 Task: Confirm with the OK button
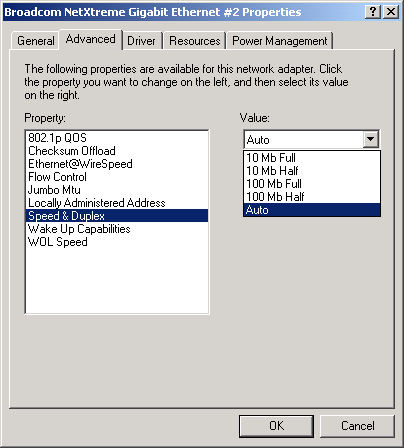(276, 426)
